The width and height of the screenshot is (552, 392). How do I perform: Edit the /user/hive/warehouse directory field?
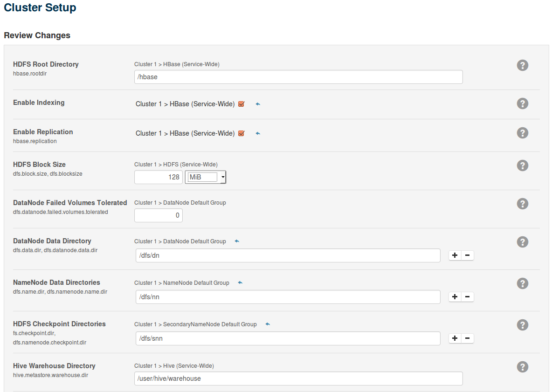click(298, 378)
